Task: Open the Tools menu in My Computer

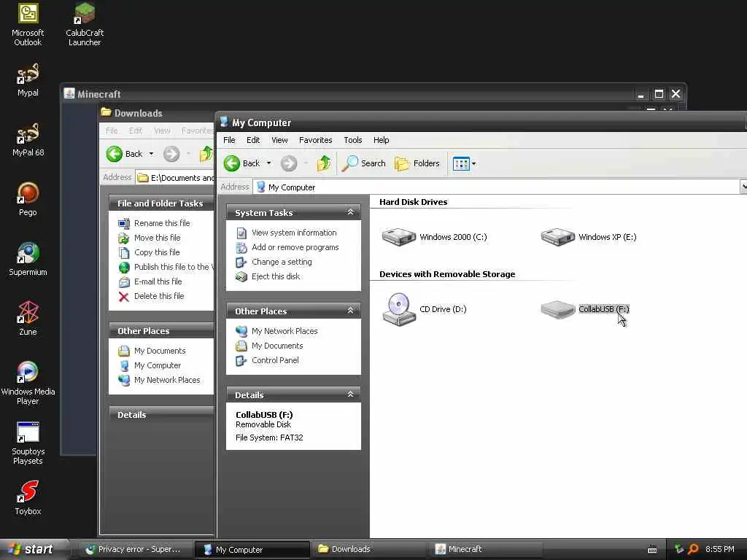Action: pos(353,140)
